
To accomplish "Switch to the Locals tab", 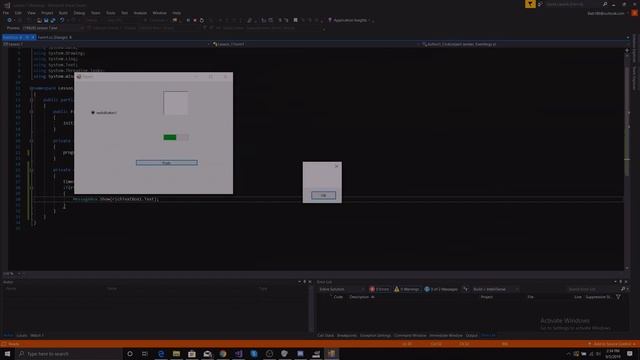I will tap(22, 336).
